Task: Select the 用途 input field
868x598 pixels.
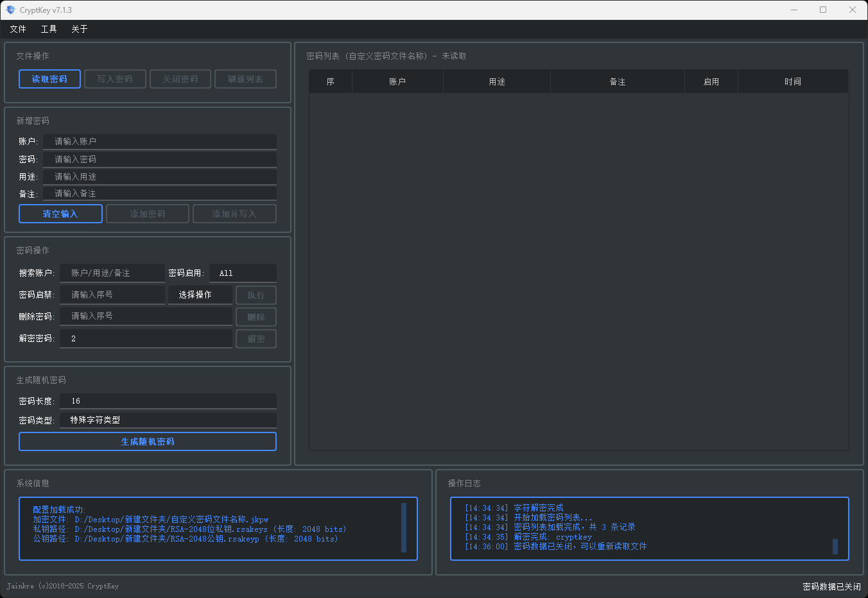Action: [159, 176]
